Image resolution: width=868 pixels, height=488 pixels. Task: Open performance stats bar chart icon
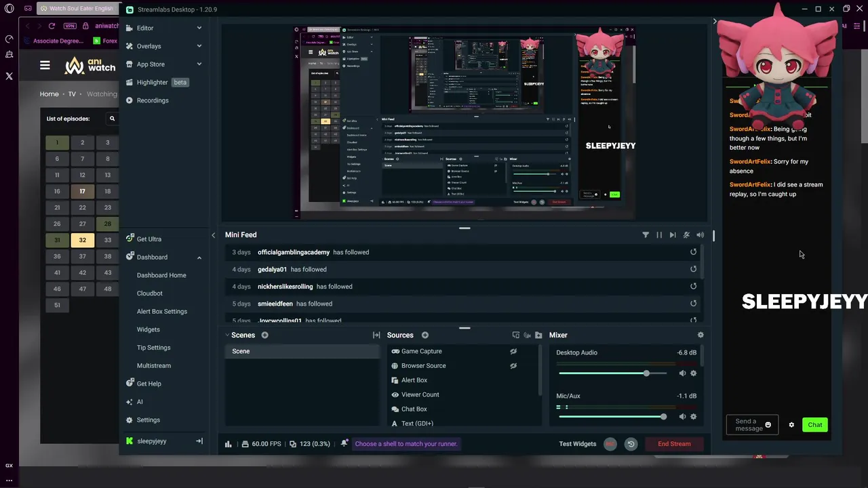click(x=229, y=444)
